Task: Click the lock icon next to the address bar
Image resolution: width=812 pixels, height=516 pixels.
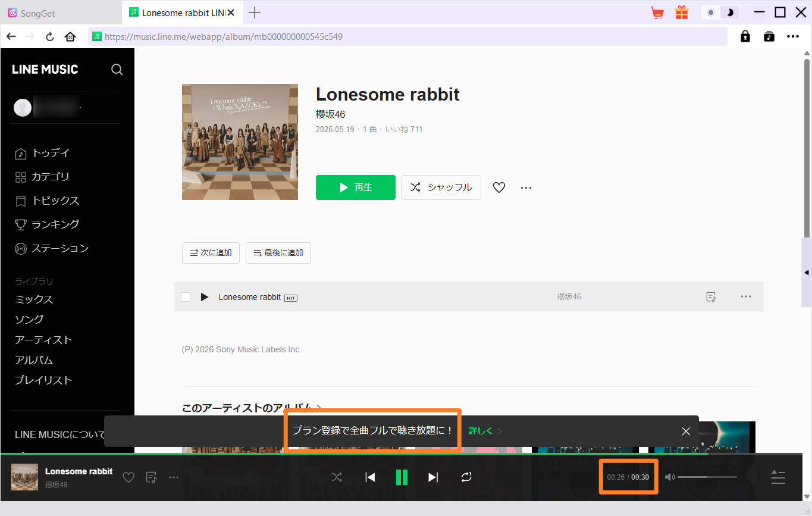Action: tap(745, 36)
